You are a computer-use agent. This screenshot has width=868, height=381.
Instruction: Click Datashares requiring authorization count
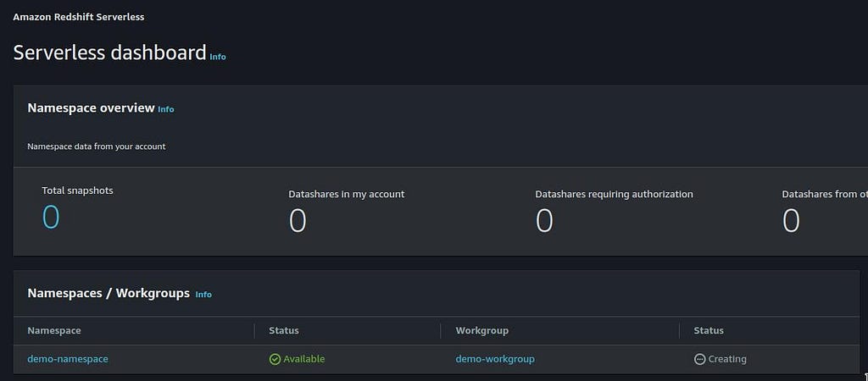pyautogui.click(x=544, y=221)
